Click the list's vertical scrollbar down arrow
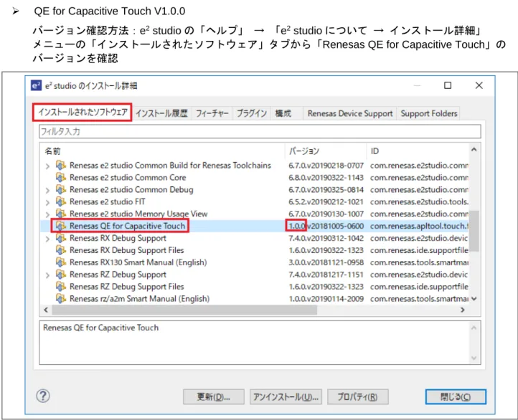This screenshot has height=420, width=518. click(x=474, y=299)
